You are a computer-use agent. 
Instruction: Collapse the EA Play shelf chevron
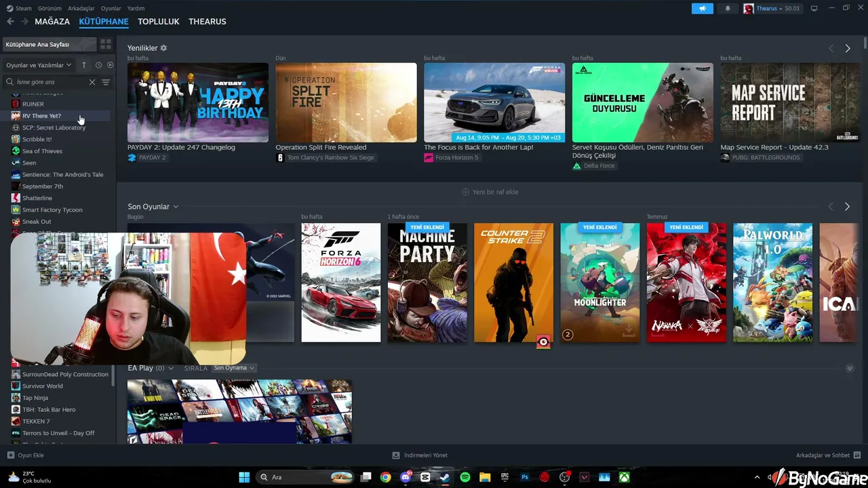[850, 368]
